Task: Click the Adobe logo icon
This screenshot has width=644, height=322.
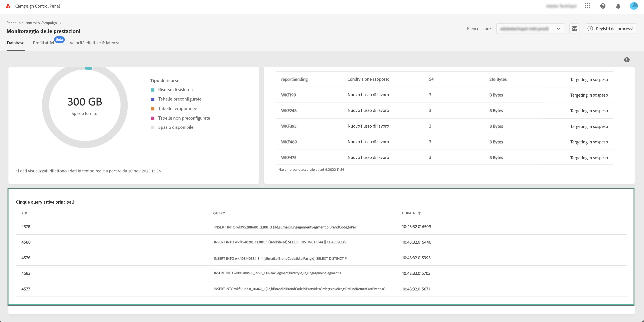Action: point(8,6)
